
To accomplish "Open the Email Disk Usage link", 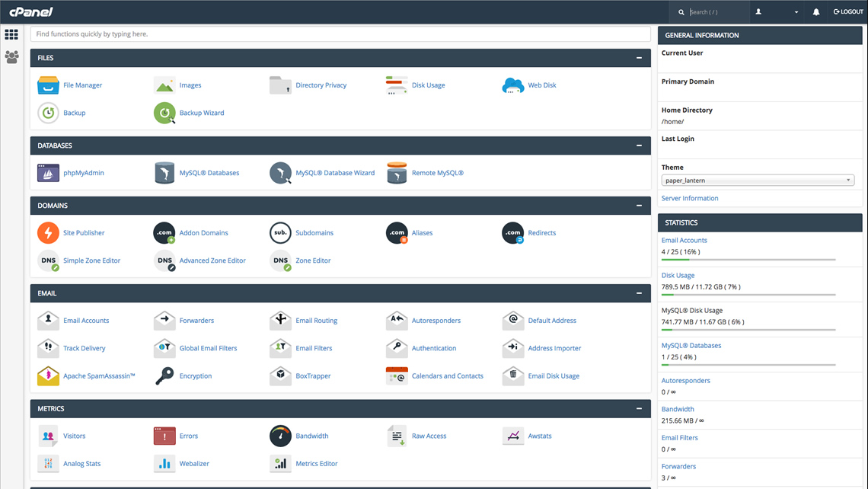I will pyautogui.click(x=554, y=376).
